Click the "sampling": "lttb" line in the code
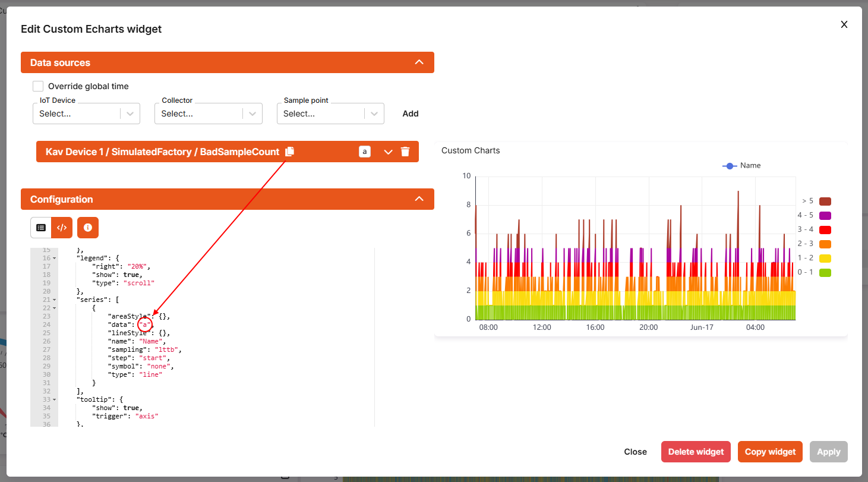868x482 pixels. coord(145,349)
